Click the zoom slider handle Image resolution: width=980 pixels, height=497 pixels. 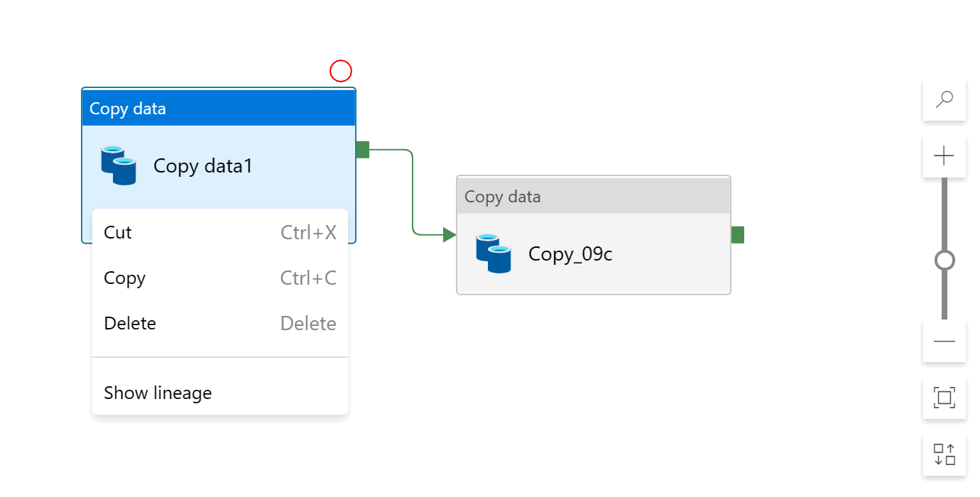click(x=944, y=261)
